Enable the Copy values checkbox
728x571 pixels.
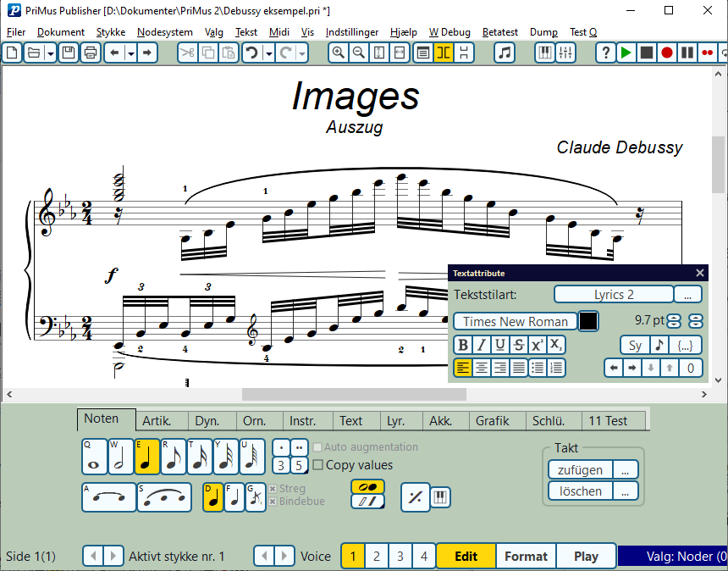click(318, 465)
